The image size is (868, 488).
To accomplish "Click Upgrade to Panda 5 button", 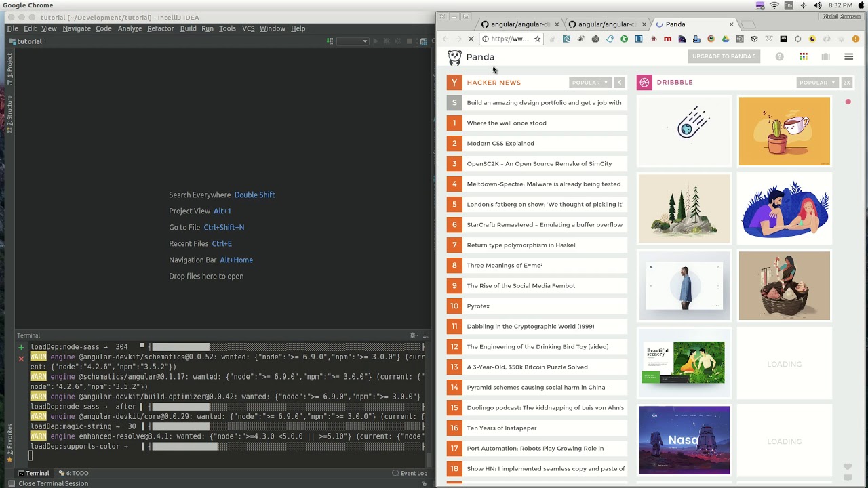I will coord(724,56).
